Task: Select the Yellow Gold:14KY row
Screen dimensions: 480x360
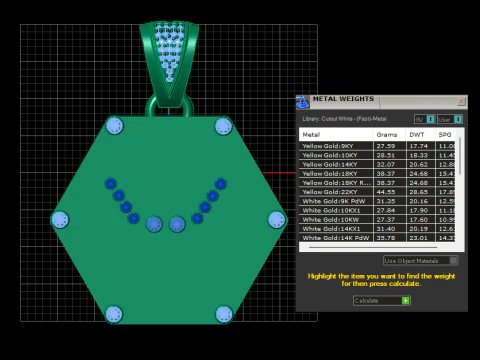Action: pos(377,164)
